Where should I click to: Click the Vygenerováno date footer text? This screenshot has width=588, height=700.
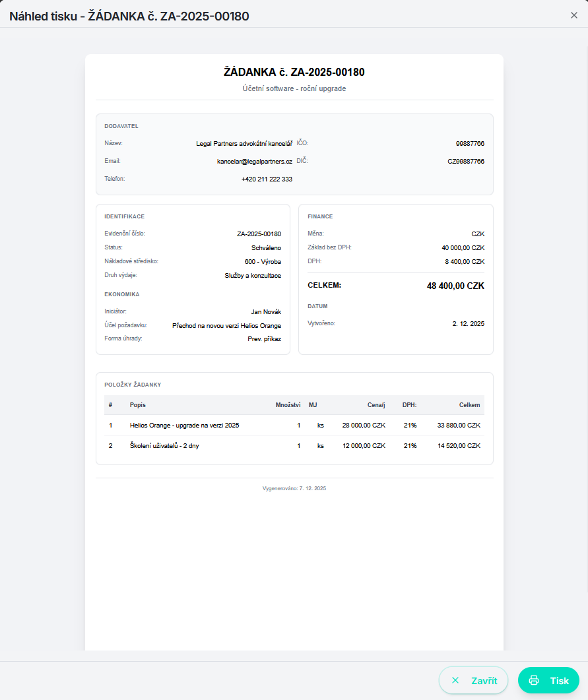tap(294, 489)
